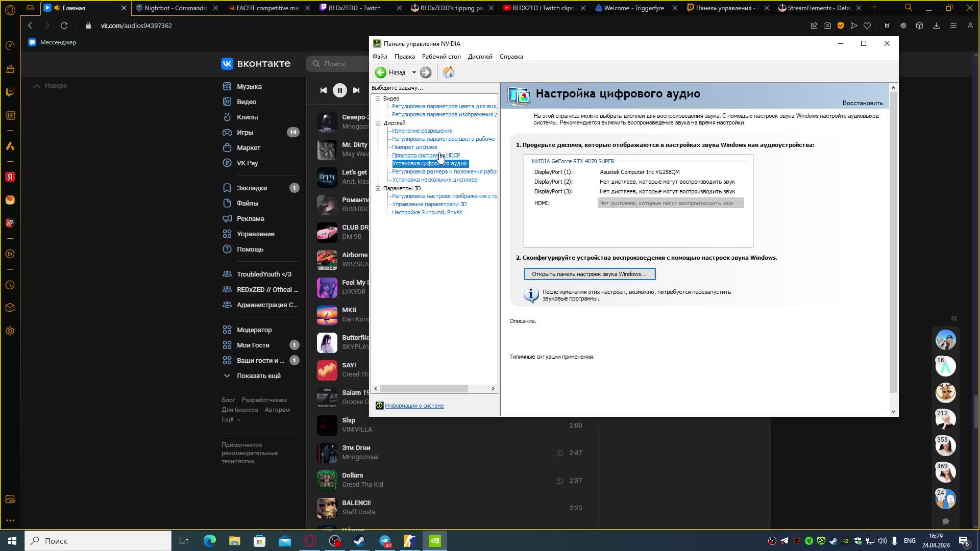
Task: Collapse the Дисплей tree node
Action: click(378, 123)
